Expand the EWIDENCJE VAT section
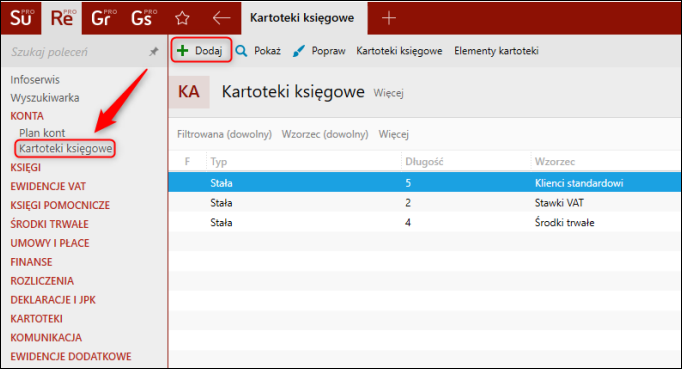Viewport: 682px width, 369px height. point(48,186)
